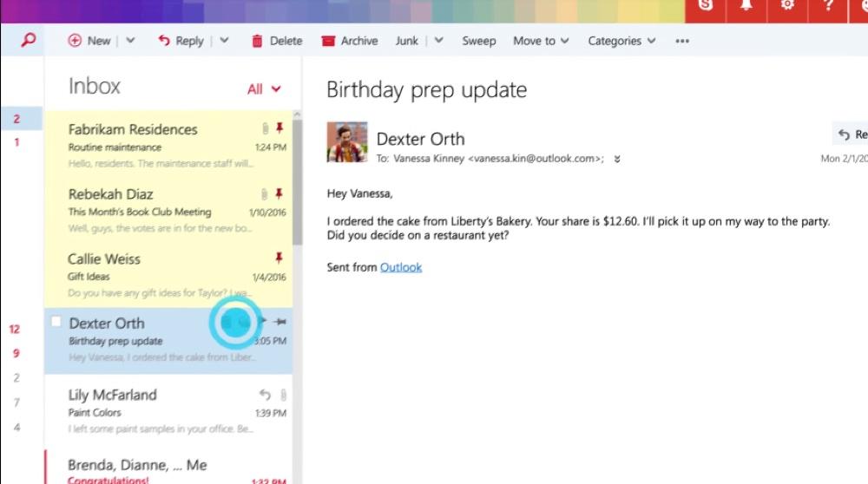This screenshot has height=484, width=868.
Task: Click the sidebar folder count 12
Action: pos(15,329)
